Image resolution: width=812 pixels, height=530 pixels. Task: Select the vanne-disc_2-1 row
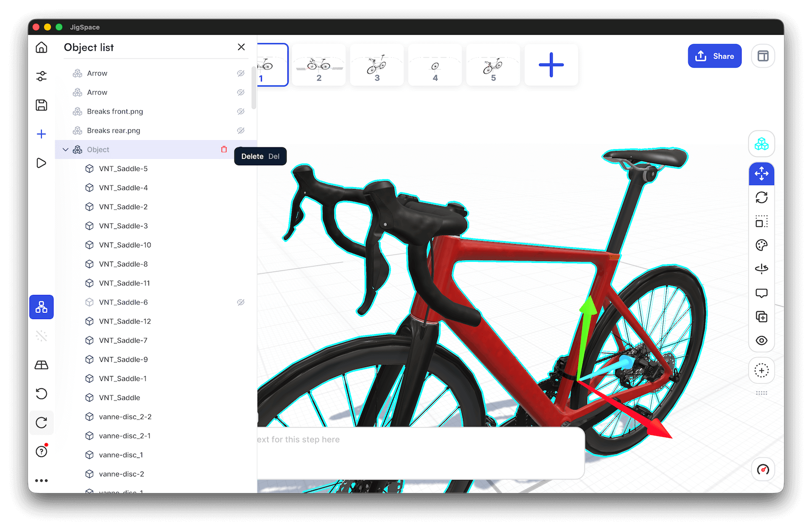pyautogui.click(x=156, y=436)
